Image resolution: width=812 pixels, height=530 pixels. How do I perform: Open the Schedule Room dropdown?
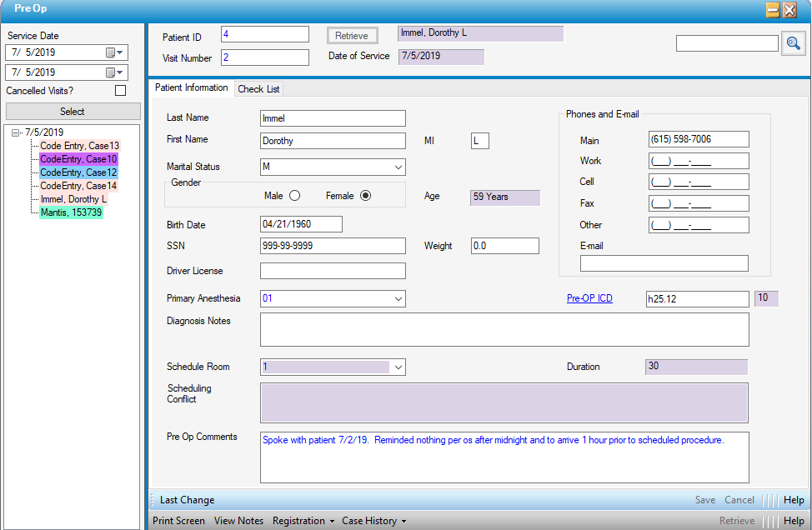point(398,367)
